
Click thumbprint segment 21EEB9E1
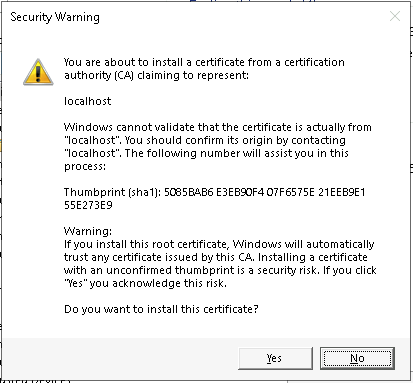click(x=342, y=192)
